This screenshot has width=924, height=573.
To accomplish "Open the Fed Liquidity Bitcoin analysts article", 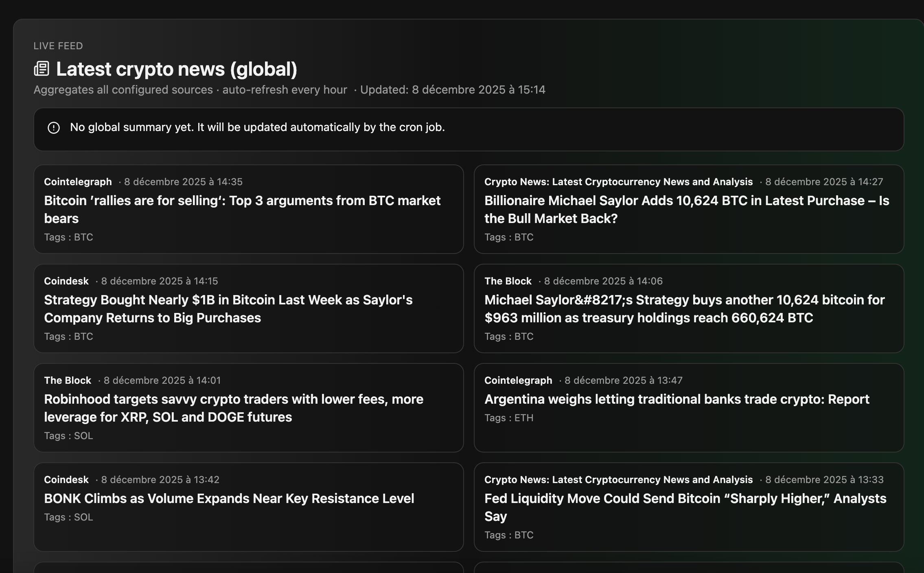I will tap(685, 507).
